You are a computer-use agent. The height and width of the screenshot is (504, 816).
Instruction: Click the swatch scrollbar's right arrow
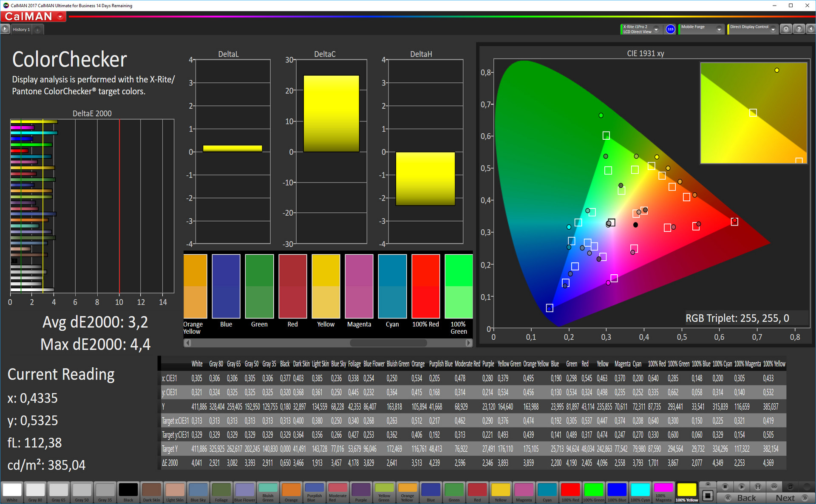(x=469, y=343)
